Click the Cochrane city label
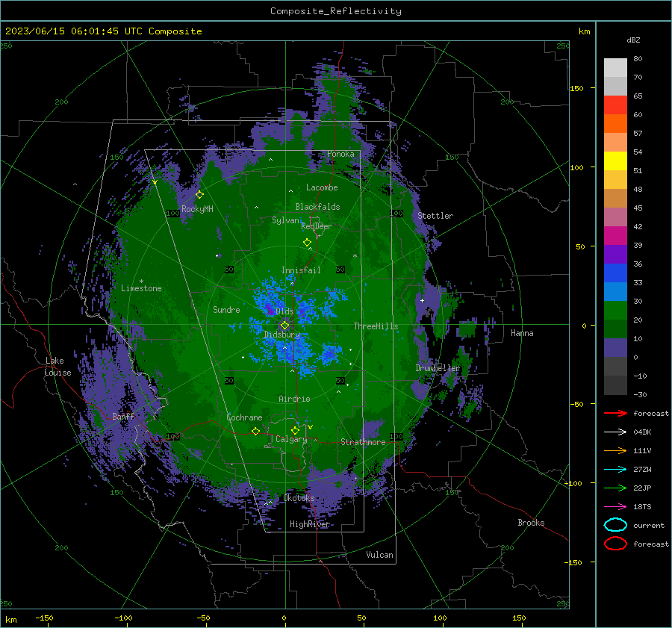The width and height of the screenshot is (672, 628). (244, 417)
